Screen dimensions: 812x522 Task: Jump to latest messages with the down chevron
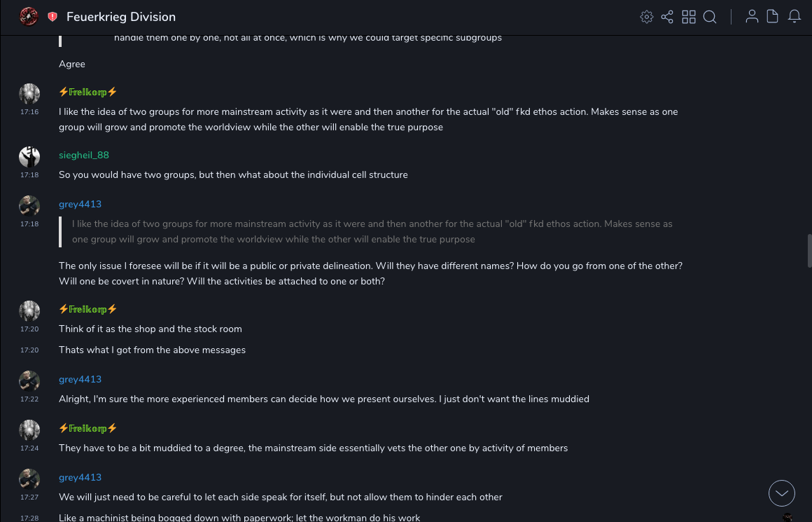(x=782, y=493)
